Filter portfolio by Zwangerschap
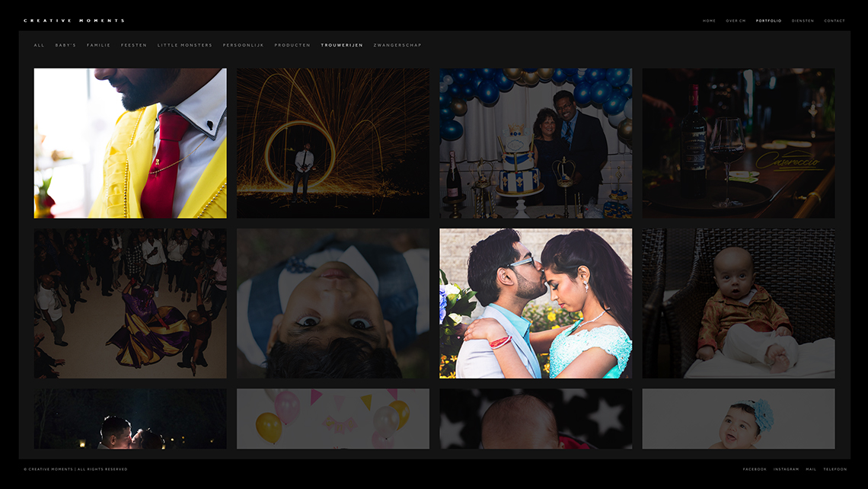 click(x=397, y=45)
